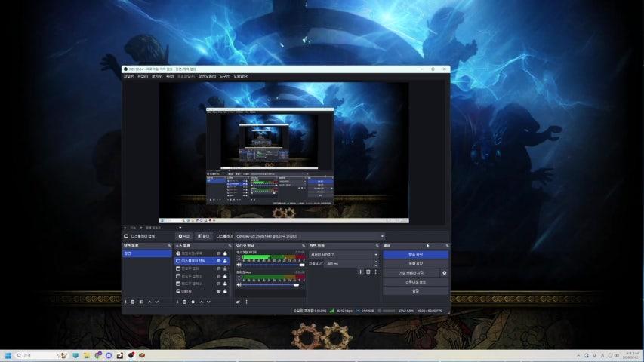Adjust the desktop audio volume slider
Viewport: 644px width, 362px height.
[x=272, y=265]
